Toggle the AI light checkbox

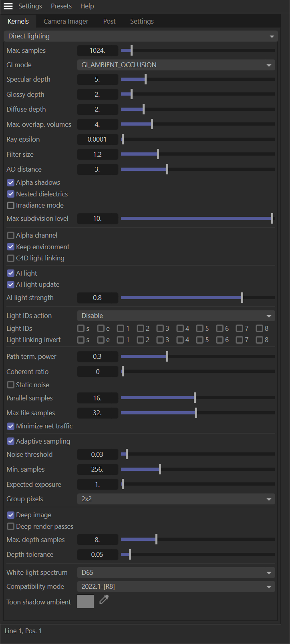11,273
